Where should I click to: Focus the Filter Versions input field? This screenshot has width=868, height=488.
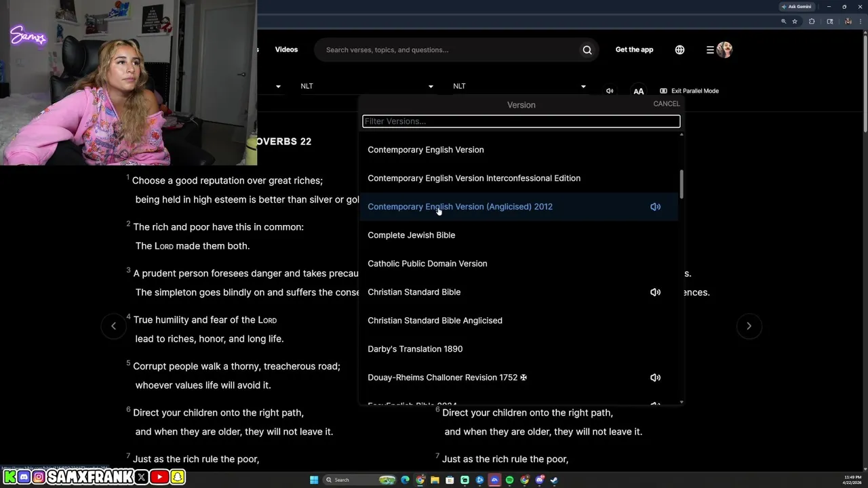521,121
